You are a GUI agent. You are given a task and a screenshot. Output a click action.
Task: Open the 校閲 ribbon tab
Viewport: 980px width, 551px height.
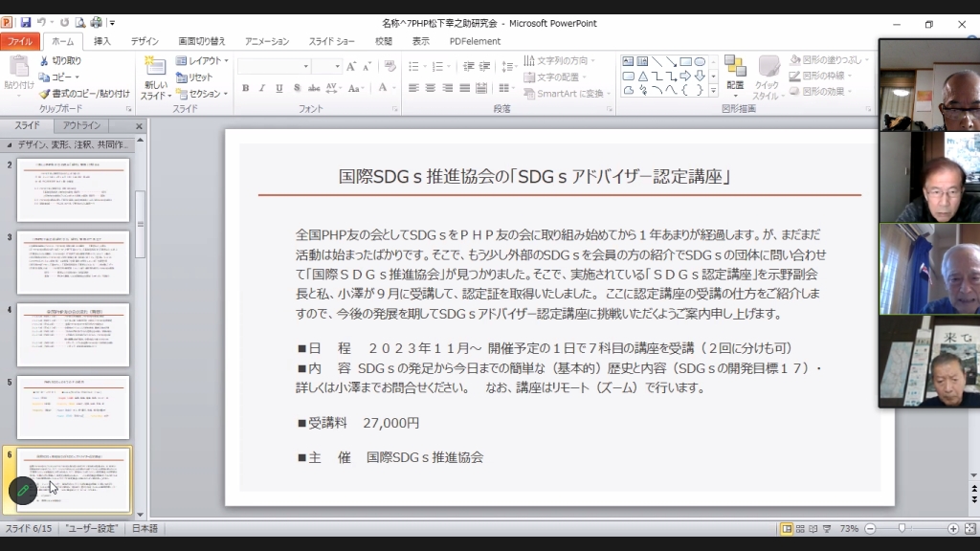[x=383, y=41]
